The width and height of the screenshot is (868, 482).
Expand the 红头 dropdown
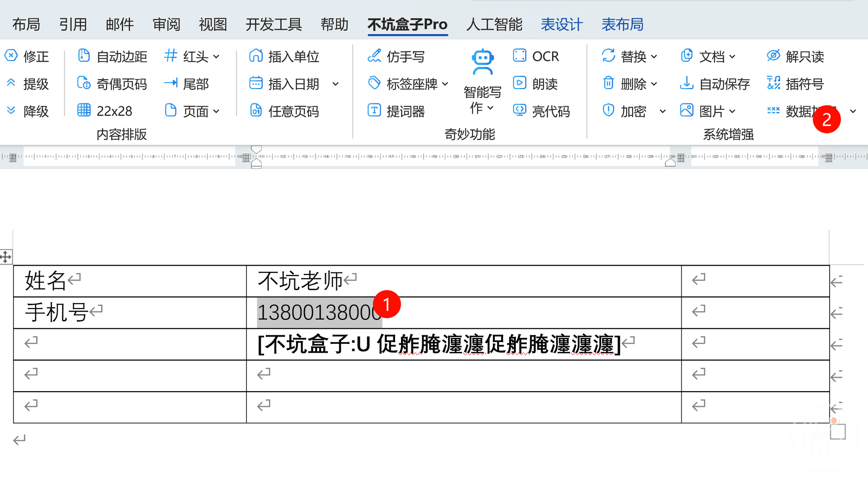216,57
